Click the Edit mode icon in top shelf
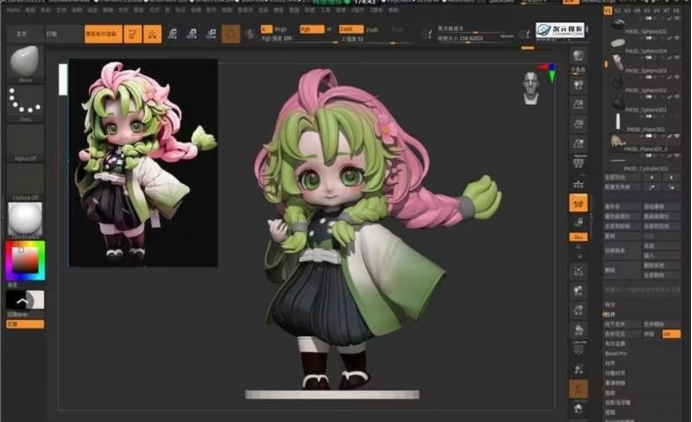The height and width of the screenshot is (422, 692). click(132, 34)
